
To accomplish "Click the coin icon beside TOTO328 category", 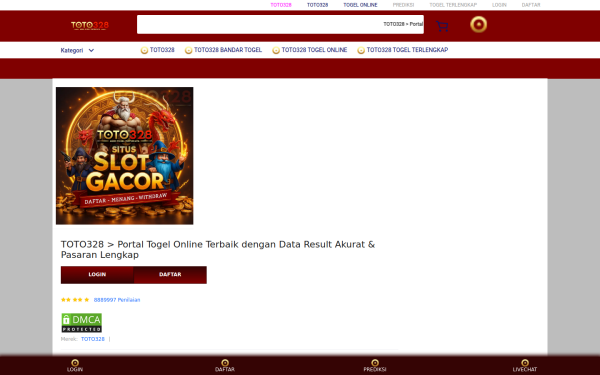I will pos(144,50).
